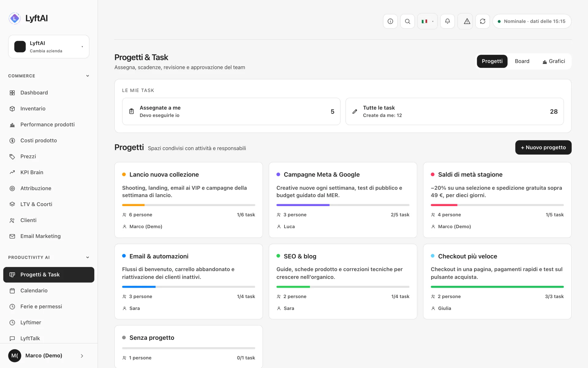Open Performance prodotti section
This screenshot has height=368, width=588.
point(49,125)
